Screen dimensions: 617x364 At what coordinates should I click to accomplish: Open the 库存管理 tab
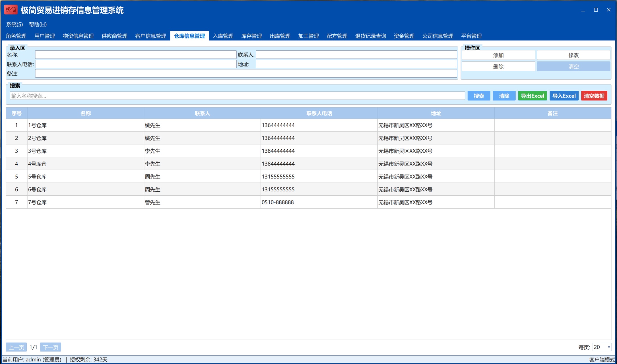251,36
